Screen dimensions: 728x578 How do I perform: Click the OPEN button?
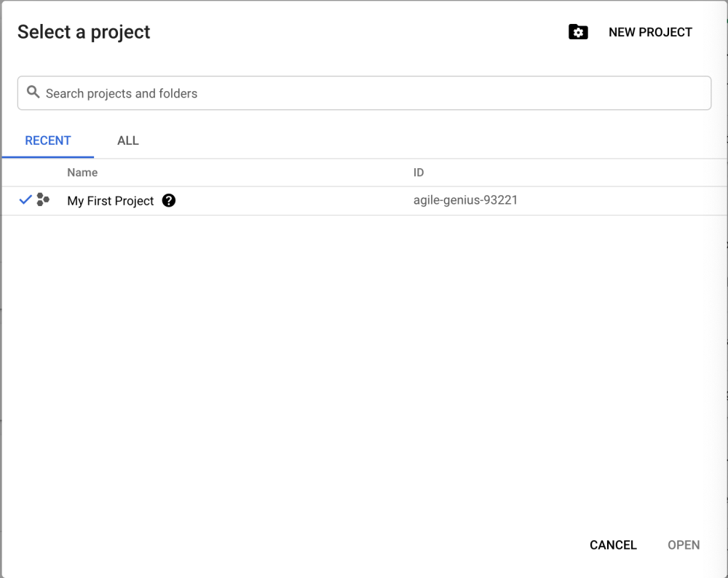(684, 545)
